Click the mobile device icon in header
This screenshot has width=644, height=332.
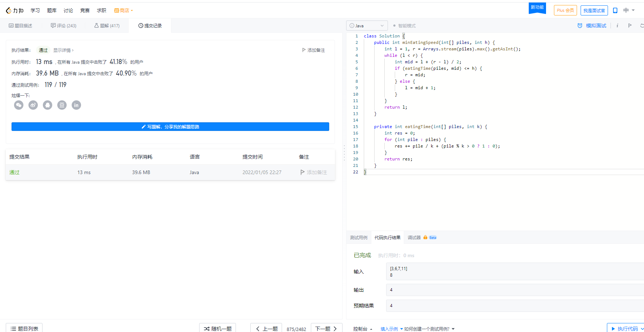(615, 10)
